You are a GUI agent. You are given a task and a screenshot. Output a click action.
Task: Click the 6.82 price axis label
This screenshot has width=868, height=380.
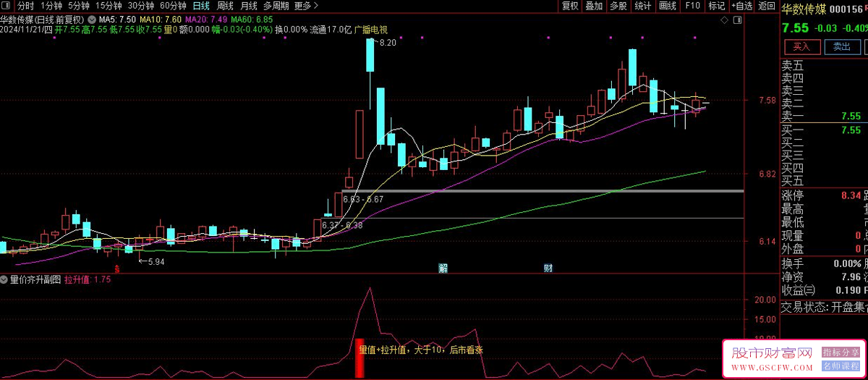coord(766,174)
